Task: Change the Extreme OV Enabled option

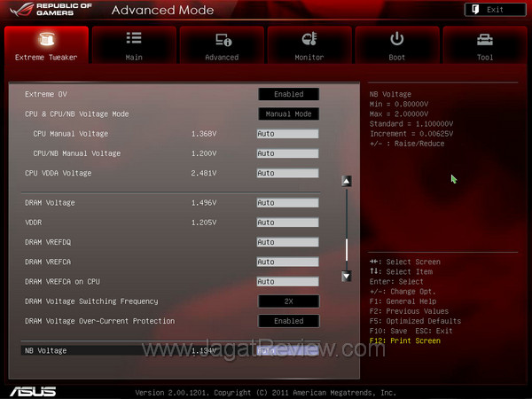Action: (289, 94)
